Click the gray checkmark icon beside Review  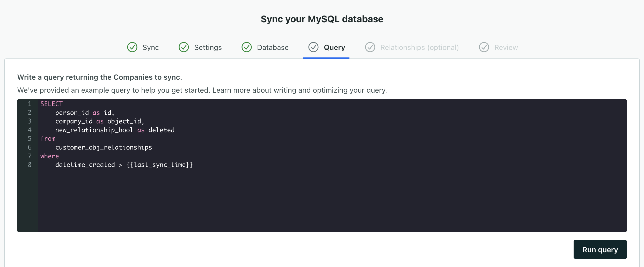484,47
